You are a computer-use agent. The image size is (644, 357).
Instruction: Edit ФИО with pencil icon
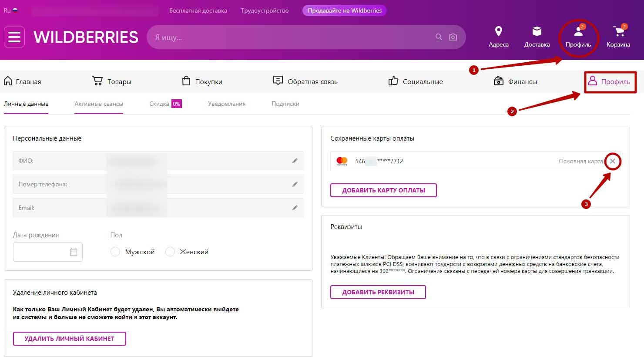[295, 161]
